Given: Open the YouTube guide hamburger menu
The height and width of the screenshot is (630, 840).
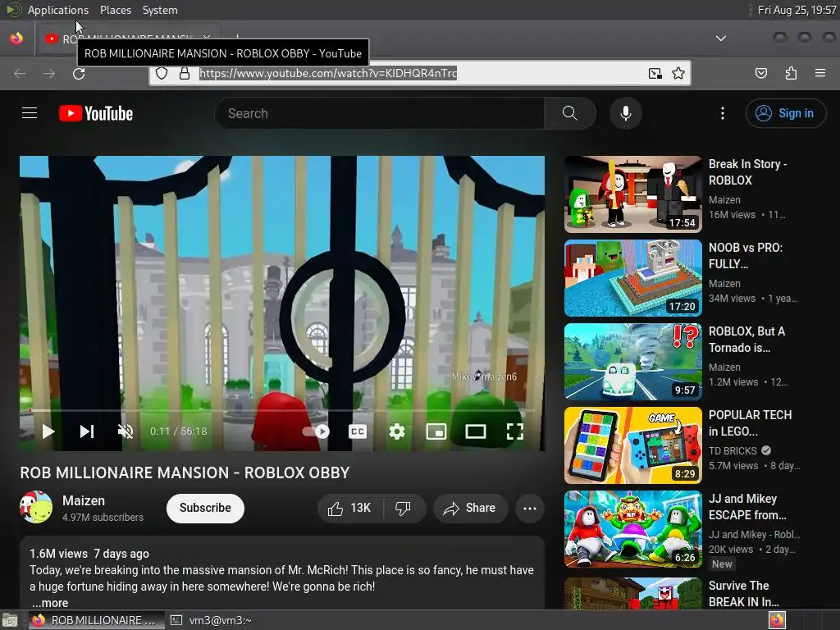Looking at the screenshot, I should 30,113.
